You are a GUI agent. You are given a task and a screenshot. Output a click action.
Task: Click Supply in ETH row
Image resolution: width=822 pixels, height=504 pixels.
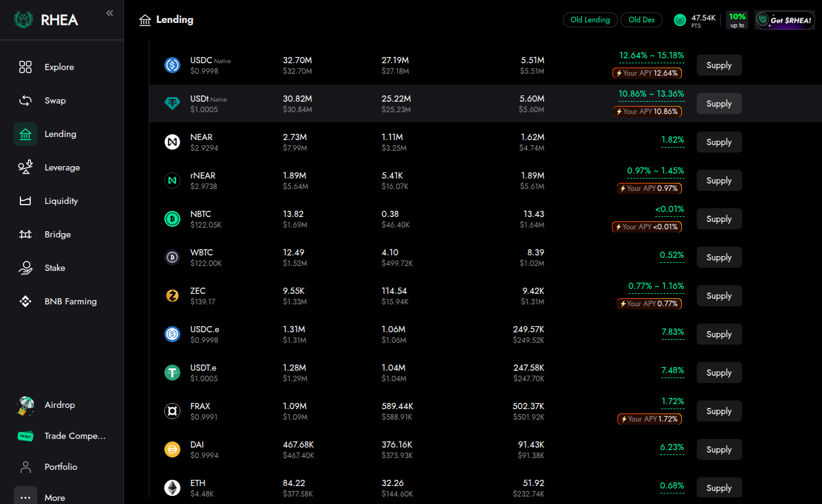click(x=719, y=488)
